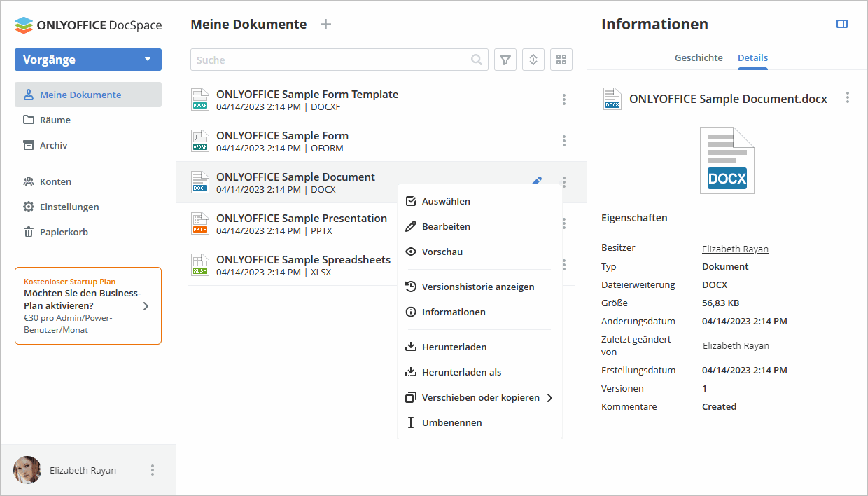Viewport: 868px width, 496px height.
Task: Open ONLYOFFICE Sample Form Template file
Action: coord(307,95)
